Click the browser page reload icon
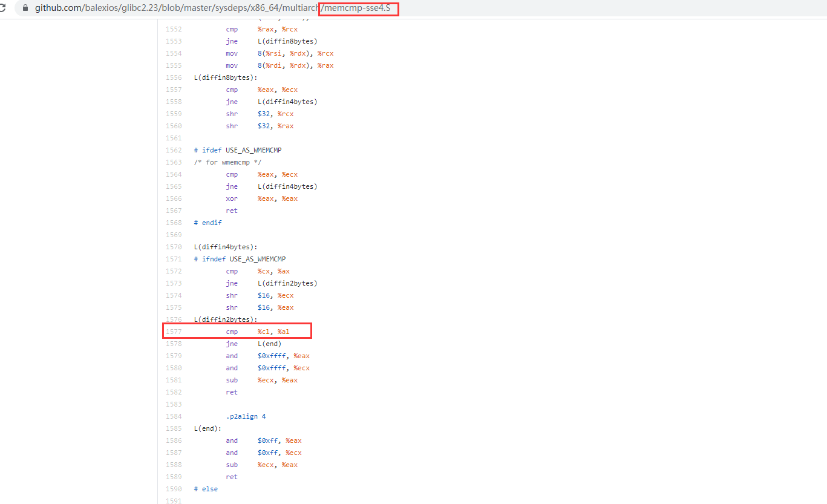 tap(5, 9)
